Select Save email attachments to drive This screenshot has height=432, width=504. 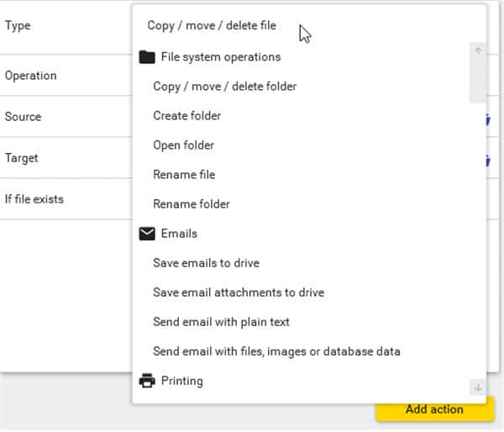click(x=238, y=292)
